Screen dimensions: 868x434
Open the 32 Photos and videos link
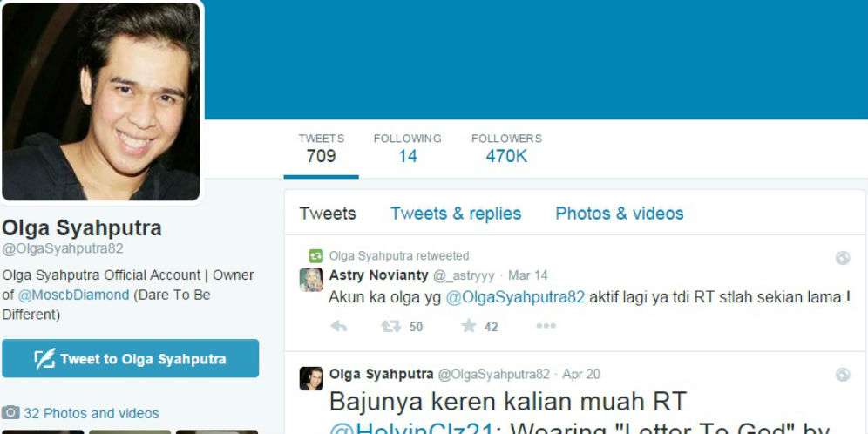click(x=91, y=413)
